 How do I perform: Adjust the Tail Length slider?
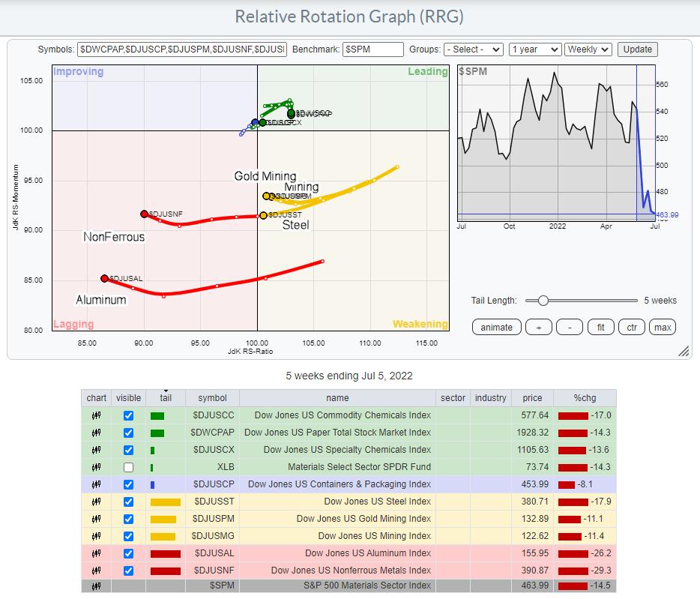(543, 301)
